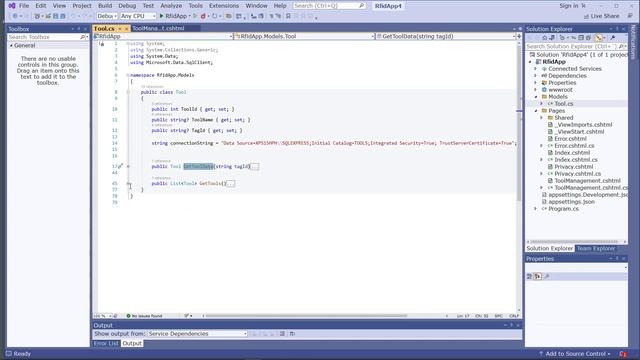Click the Home icon in Solution Explorer toolbar
This screenshot has width=640, height=360.
click(x=544, y=38)
